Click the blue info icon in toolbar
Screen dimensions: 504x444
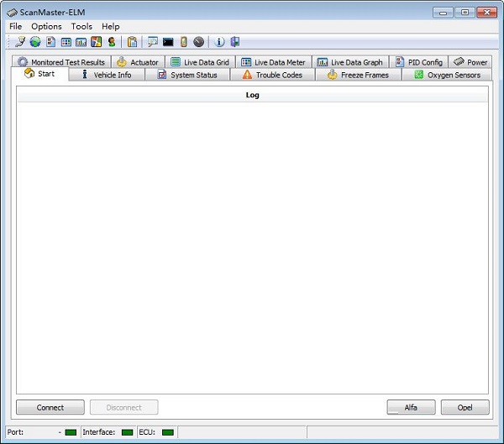pyautogui.click(x=219, y=42)
